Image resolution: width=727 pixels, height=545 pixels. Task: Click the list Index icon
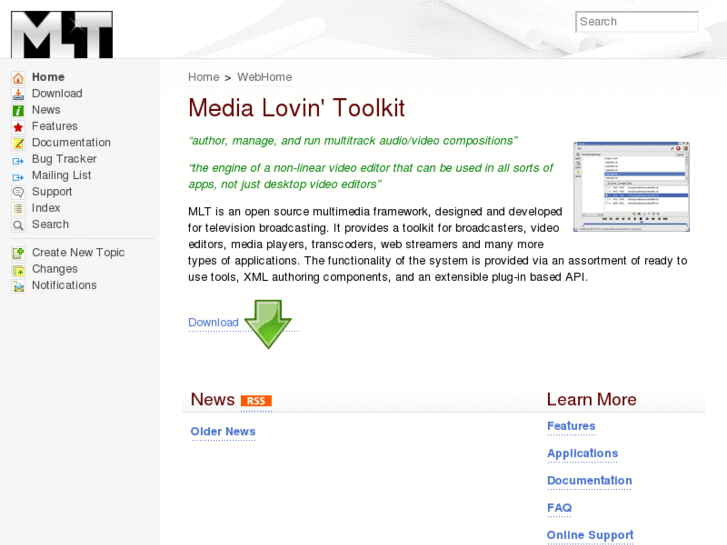pyautogui.click(x=18, y=209)
